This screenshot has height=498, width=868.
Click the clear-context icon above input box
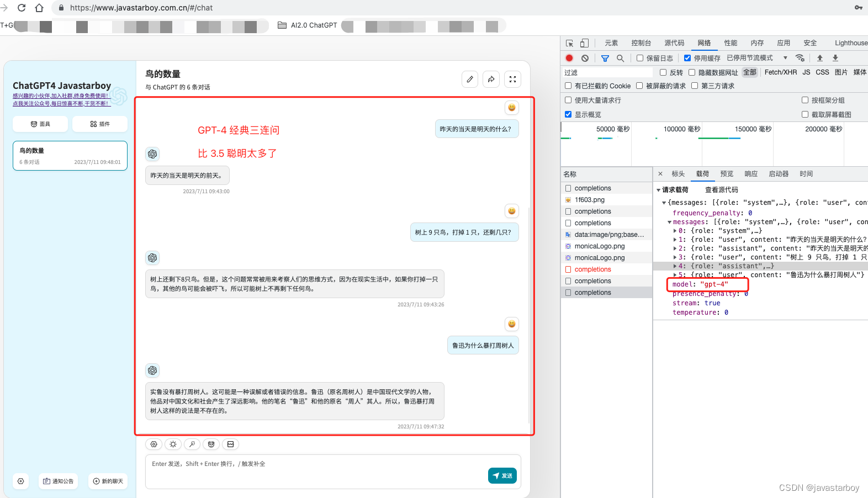(x=231, y=444)
